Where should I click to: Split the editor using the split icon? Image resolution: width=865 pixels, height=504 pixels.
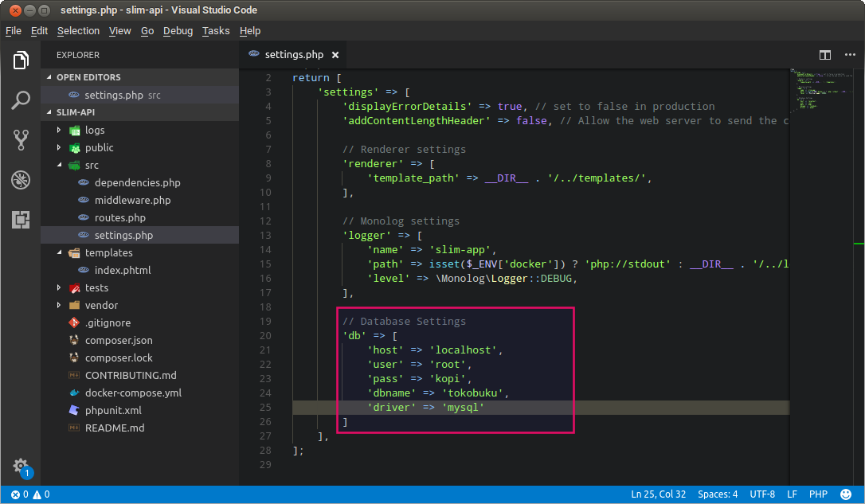pyautogui.click(x=824, y=55)
